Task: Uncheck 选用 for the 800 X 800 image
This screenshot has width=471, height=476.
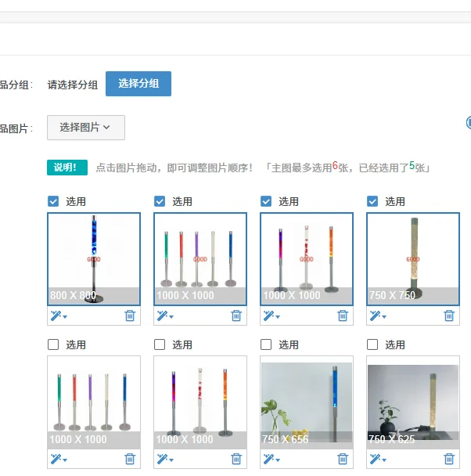Action: click(53, 201)
